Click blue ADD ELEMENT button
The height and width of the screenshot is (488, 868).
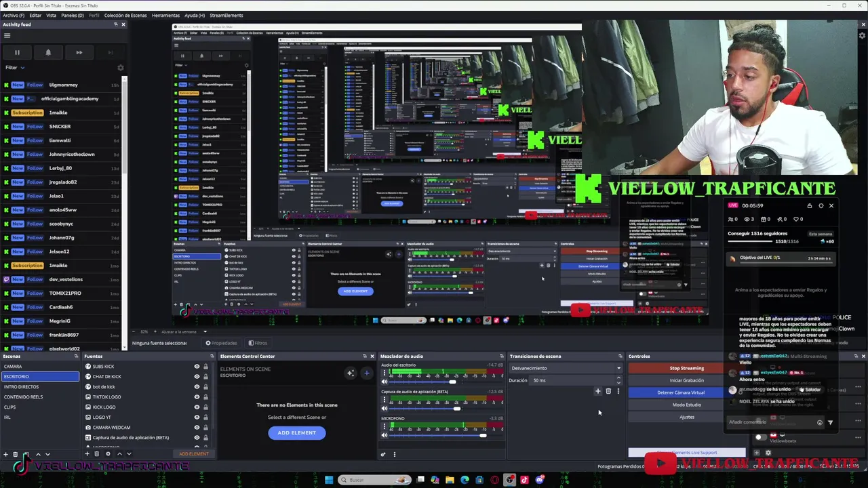tap(296, 432)
